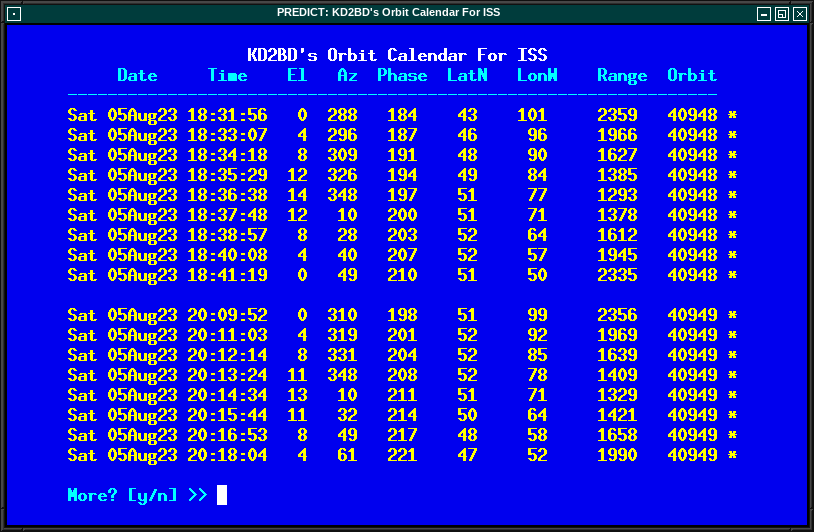
Task: Click range value 1966
Action: coord(617,135)
